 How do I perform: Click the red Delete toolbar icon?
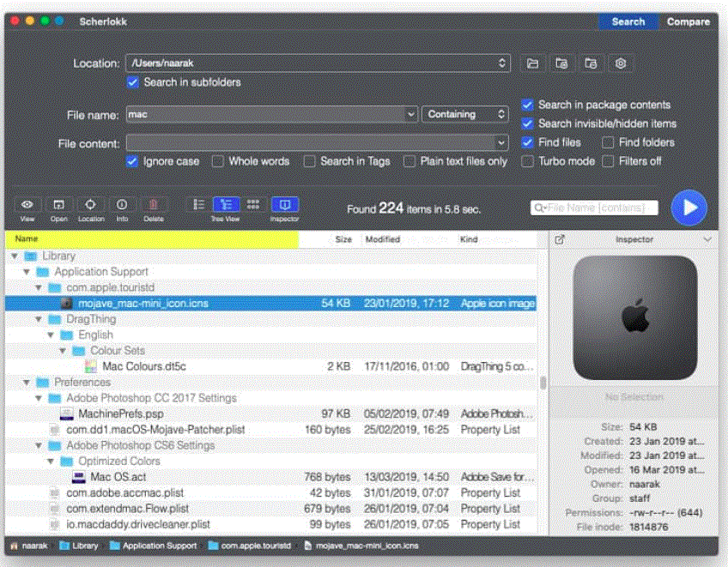pyautogui.click(x=153, y=205)
